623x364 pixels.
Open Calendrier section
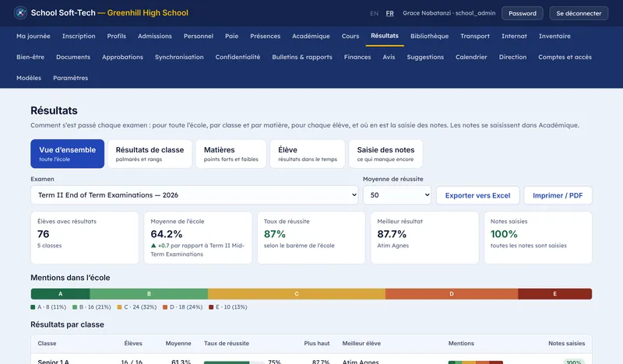[471, 57]
